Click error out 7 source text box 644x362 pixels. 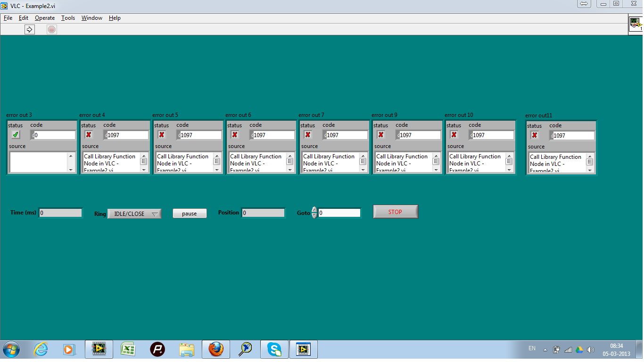[331, 162]
